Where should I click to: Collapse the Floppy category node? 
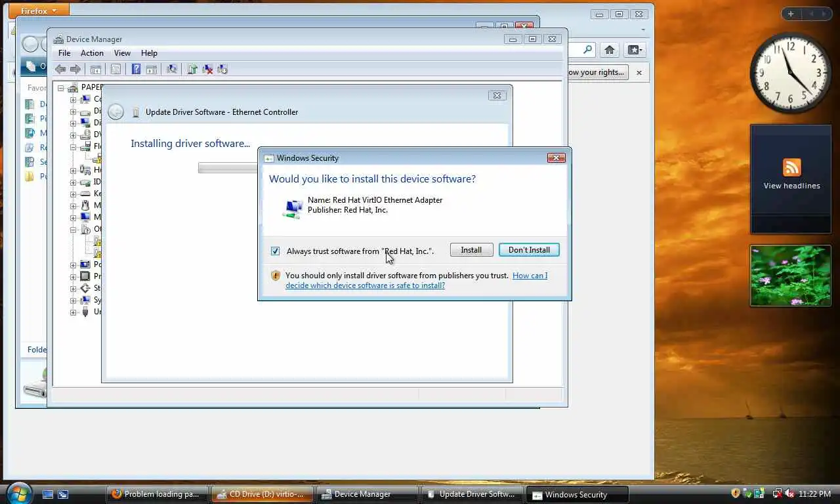(x=73, y=147)
